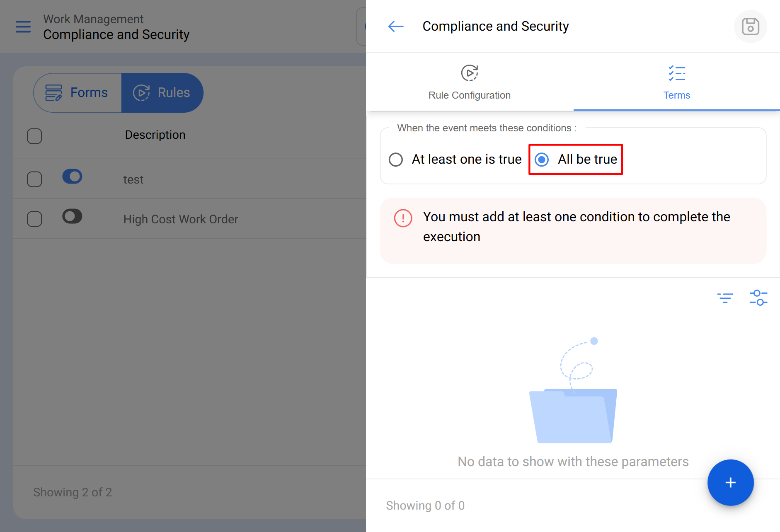Click the save disk icon
This screenshot has height=532, width=780.
[x=750, y=27]
